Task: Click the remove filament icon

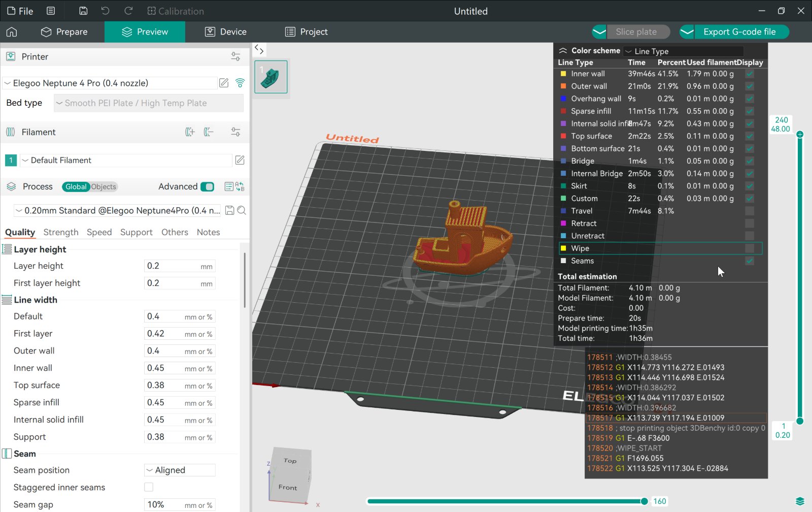Action: point(209,132)
